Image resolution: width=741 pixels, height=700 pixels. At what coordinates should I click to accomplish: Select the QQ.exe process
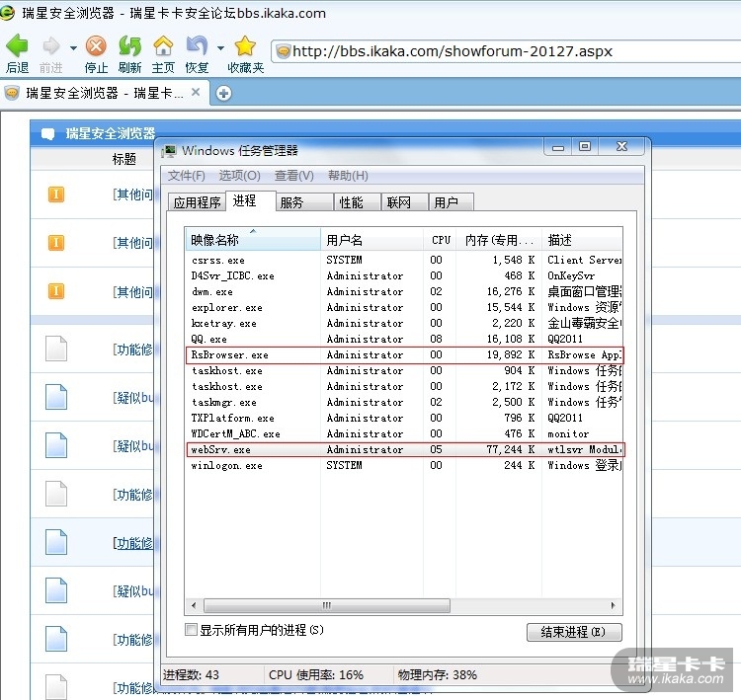tap(404, 339)
